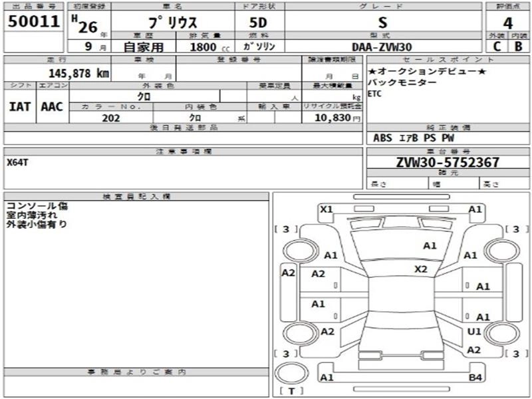The height and width of the screenshot is (399, 532).
Task: Click the U1 dent mark on diagram
Action: pyautogui.click(x=474, y=331)
